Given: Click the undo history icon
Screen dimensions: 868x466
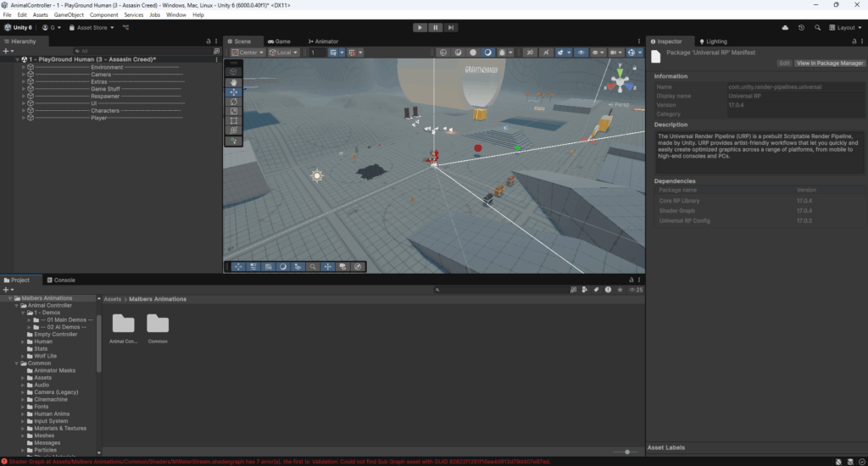Looking at the screenshot, I should tap(801, 28).
